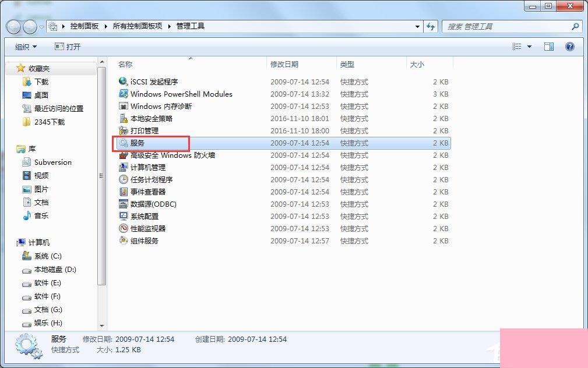Click date 2016-11-10 18:01 cell

click(300, 118)
